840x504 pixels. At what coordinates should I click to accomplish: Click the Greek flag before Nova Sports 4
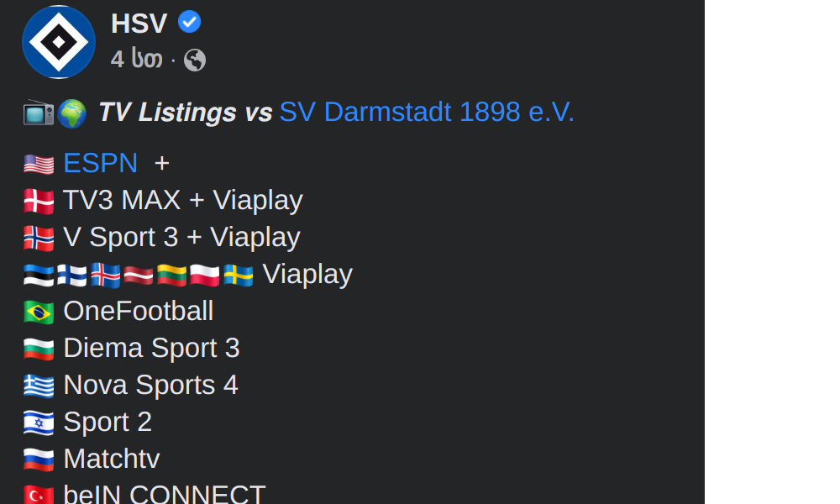click(x=39, y=386)
